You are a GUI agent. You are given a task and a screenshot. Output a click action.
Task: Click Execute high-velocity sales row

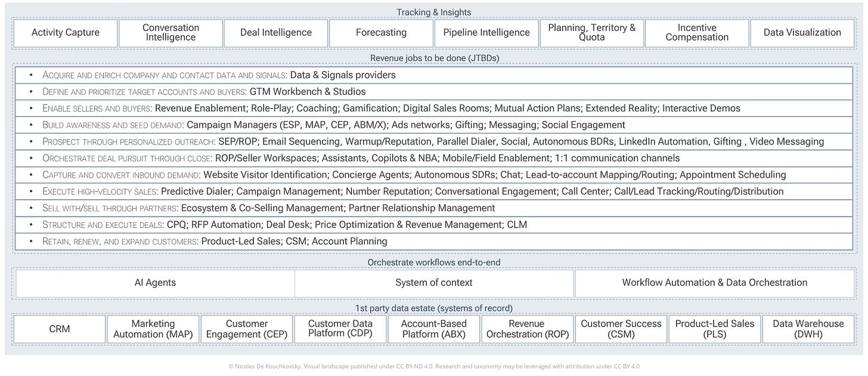434,192
